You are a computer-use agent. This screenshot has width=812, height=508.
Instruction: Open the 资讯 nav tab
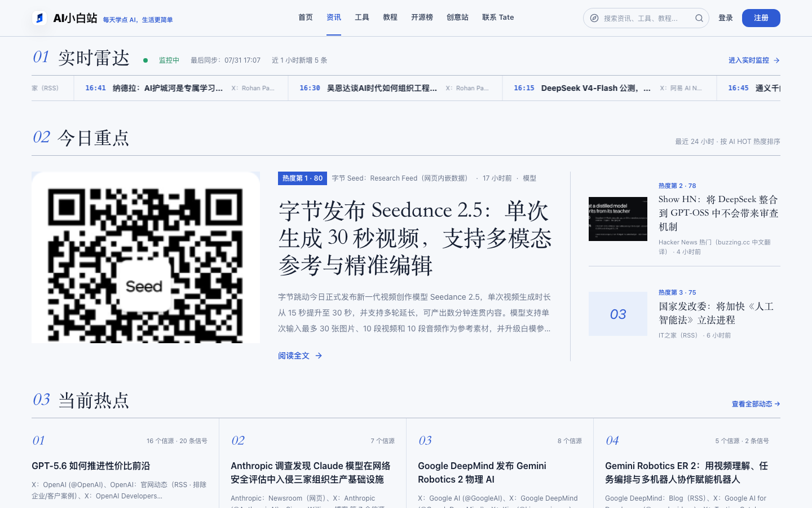[334, 17]
